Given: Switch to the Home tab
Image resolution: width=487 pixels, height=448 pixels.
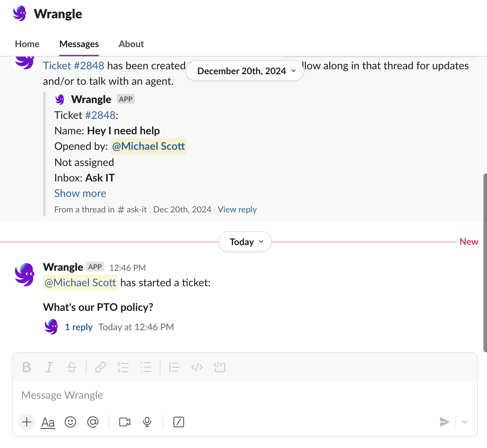Looking at the screenshot, I should (x=27, y=44).
